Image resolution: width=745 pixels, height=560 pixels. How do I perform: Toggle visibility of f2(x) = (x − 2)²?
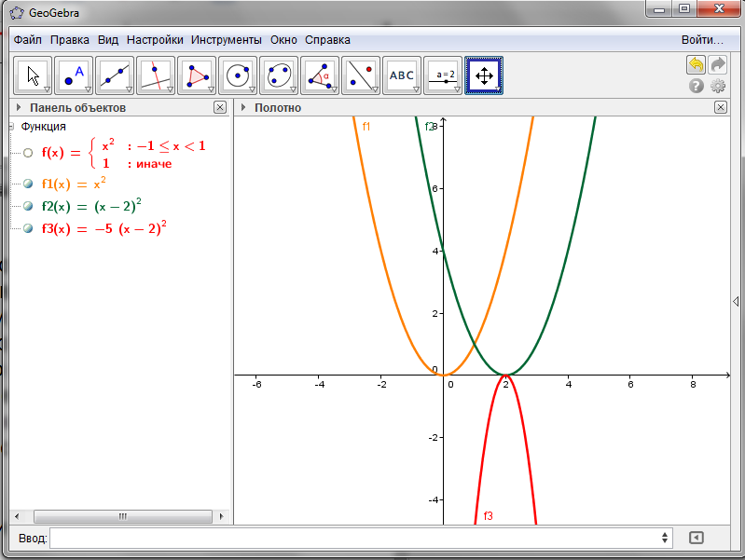pyautogui.click(x=28, y=206)
